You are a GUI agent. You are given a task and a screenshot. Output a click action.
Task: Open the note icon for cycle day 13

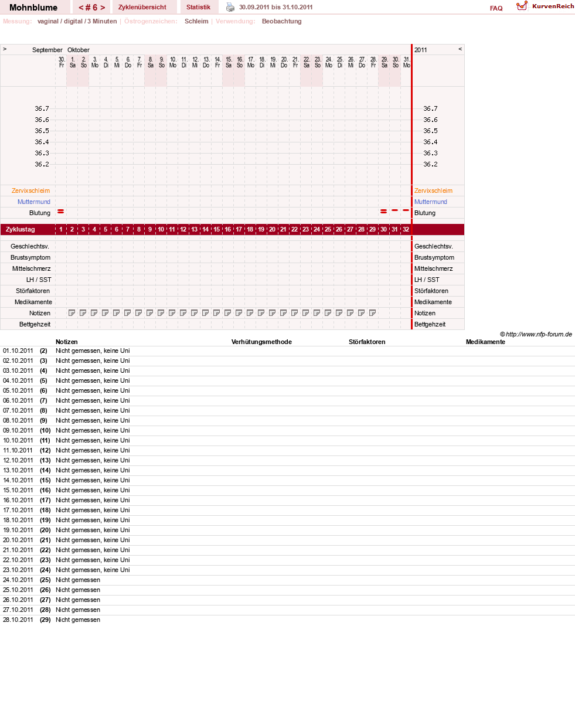pyautogui.click(x=195, y=313)
